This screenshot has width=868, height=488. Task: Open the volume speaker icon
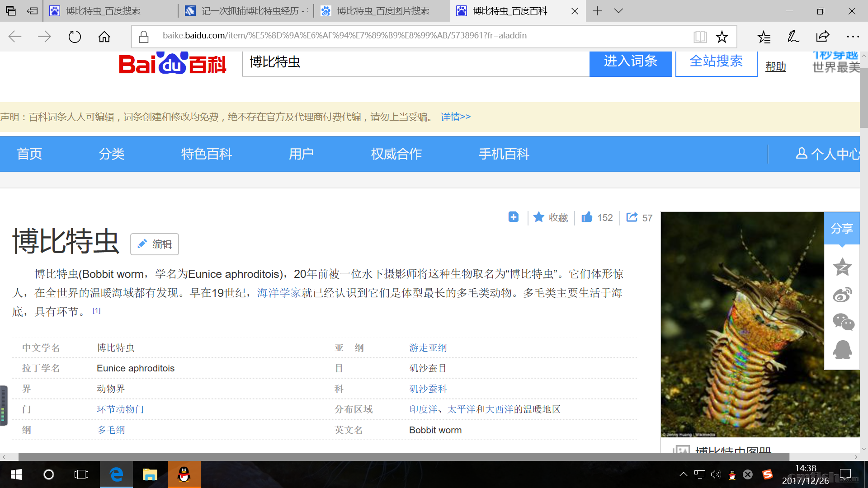715,474
